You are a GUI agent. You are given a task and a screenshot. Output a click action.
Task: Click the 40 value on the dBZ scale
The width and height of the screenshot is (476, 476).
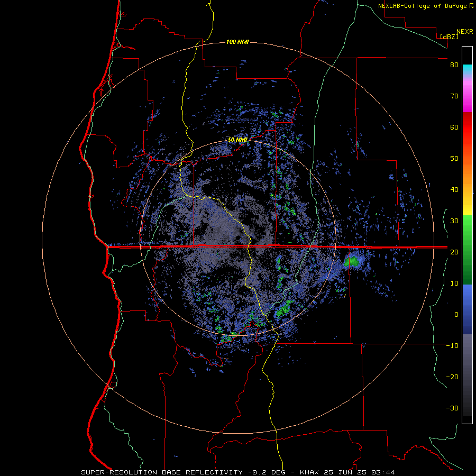click(454, 190)
